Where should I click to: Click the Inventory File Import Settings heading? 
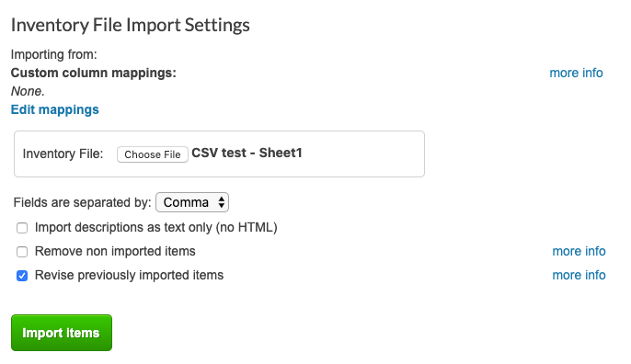tap(131, 25)
